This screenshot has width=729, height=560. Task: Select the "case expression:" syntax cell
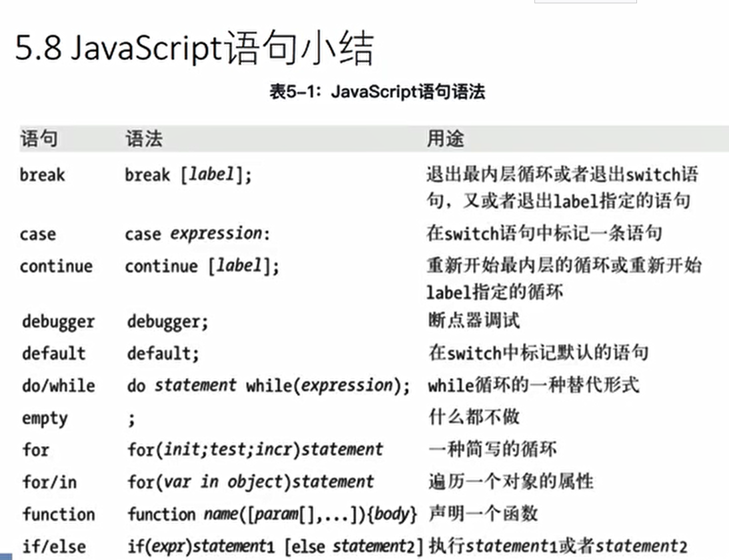pos(195,234)
